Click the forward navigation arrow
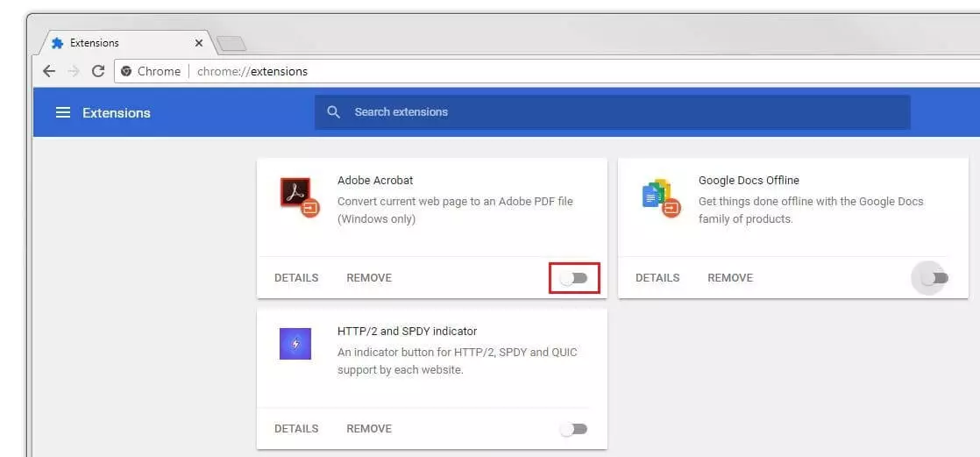The height and width of the screenshot is (457, 980). click(74, 71)
